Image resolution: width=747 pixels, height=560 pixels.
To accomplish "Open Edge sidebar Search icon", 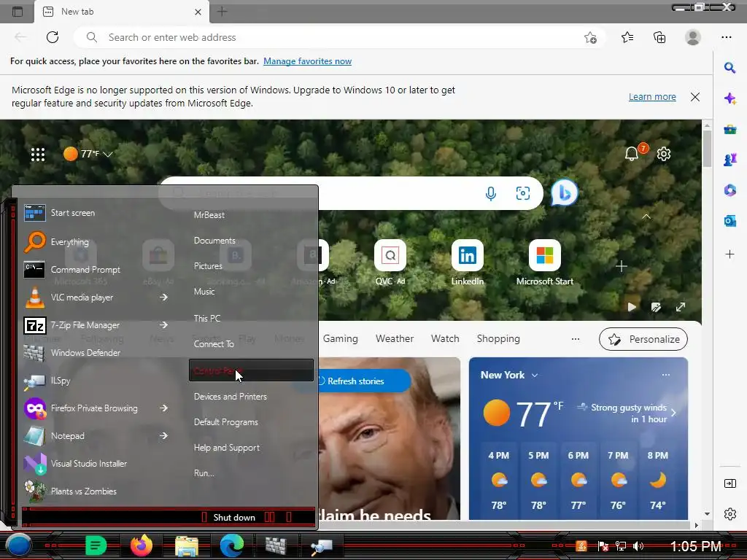I will pos(729,68).
